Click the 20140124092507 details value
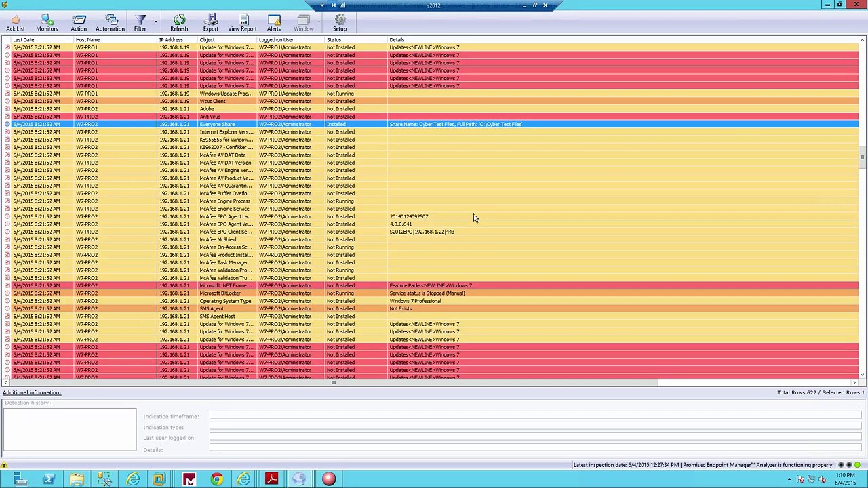The height and width of the screenshot is (488, 868). pyautogui.click(x=409, y=216)
